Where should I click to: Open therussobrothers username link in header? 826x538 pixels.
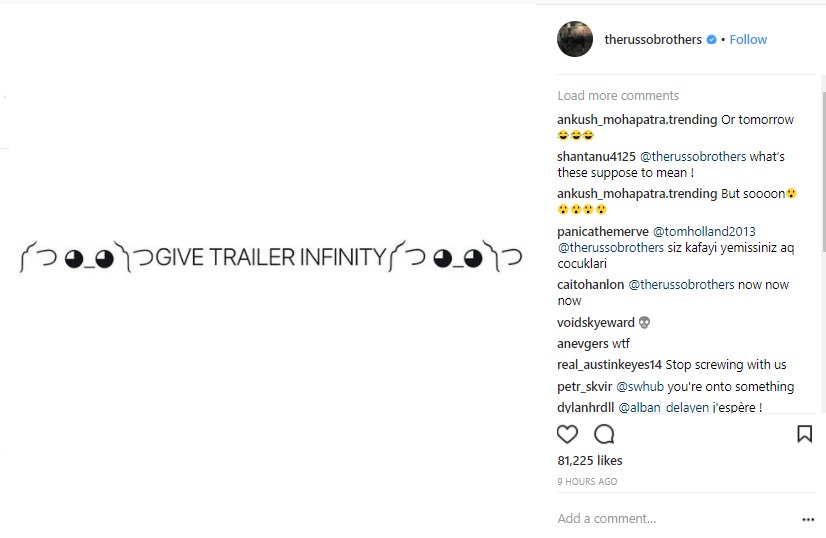(653, 40)
